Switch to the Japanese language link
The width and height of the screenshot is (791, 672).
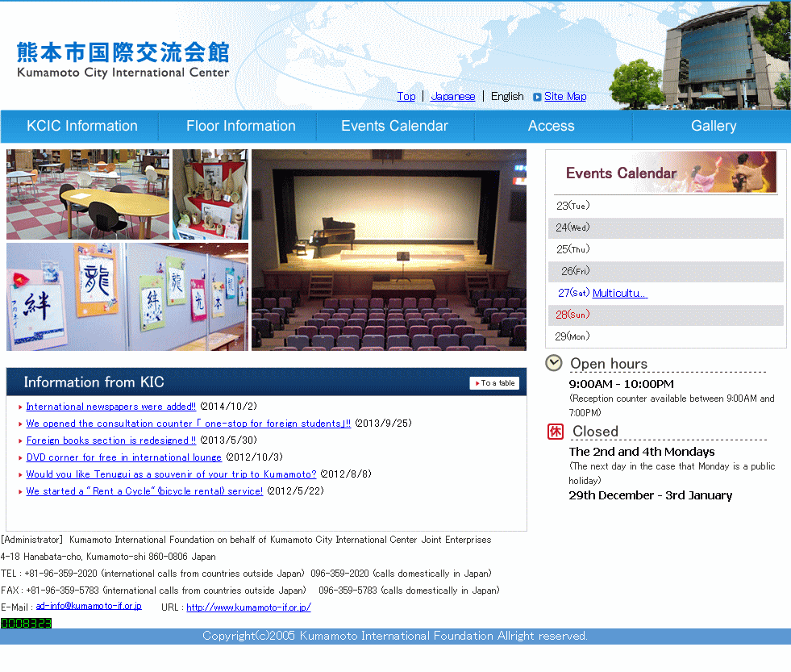tap(453, 97)
